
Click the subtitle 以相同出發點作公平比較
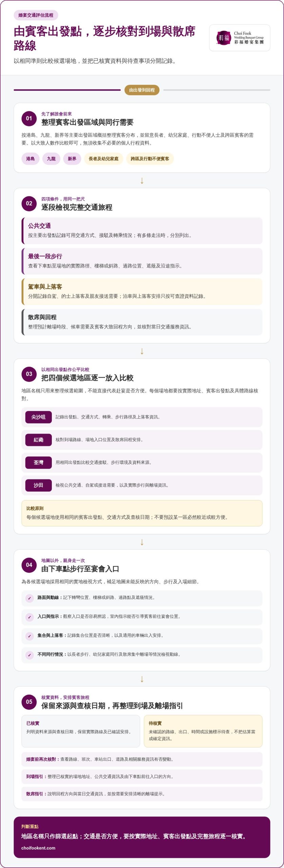[x=65, y=370]
